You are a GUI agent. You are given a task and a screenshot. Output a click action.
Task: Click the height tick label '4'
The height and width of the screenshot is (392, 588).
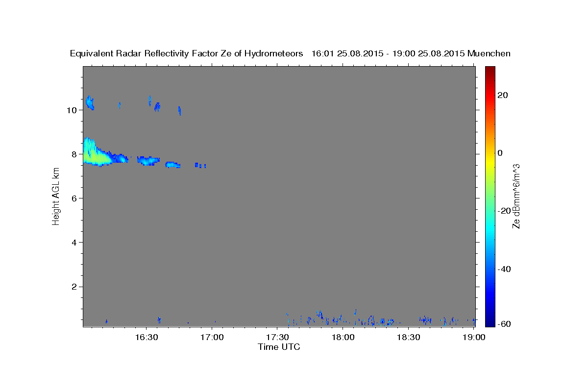coord(73,243)
